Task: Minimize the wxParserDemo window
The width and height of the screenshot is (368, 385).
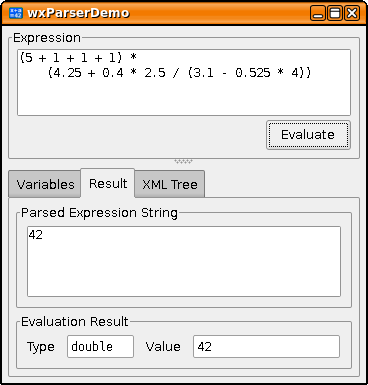Action: pos(318,13)
